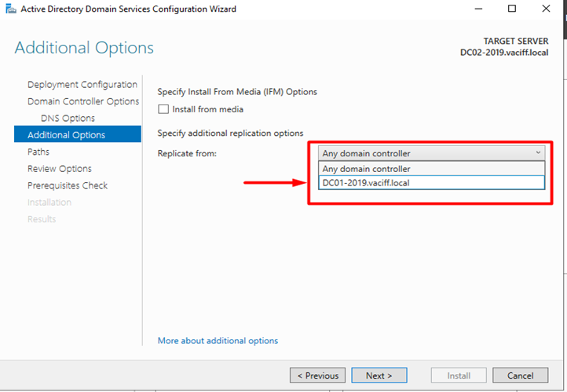Click the wizard icon in the title bar
The image size is (567, 392).
click(9, 9)
